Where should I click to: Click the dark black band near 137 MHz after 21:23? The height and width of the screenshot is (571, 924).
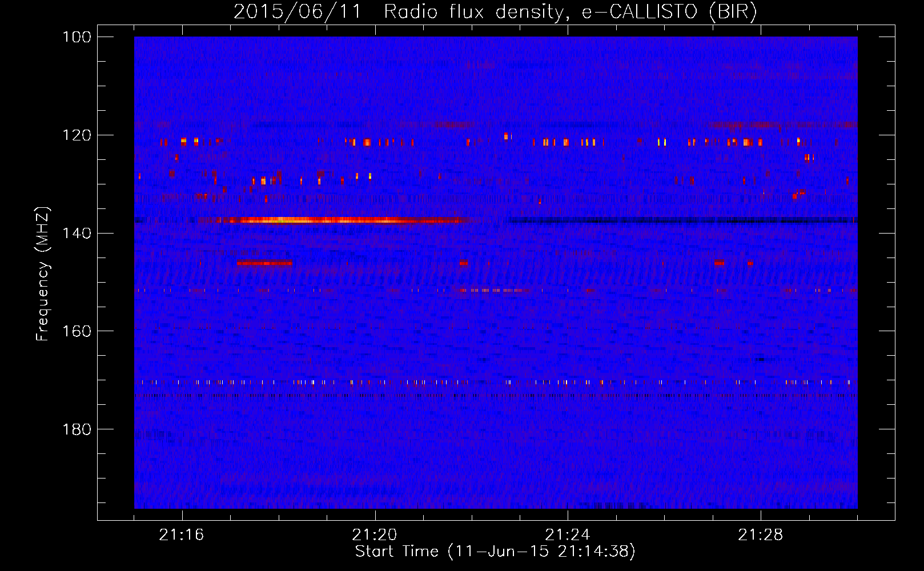tap(682, 220)
